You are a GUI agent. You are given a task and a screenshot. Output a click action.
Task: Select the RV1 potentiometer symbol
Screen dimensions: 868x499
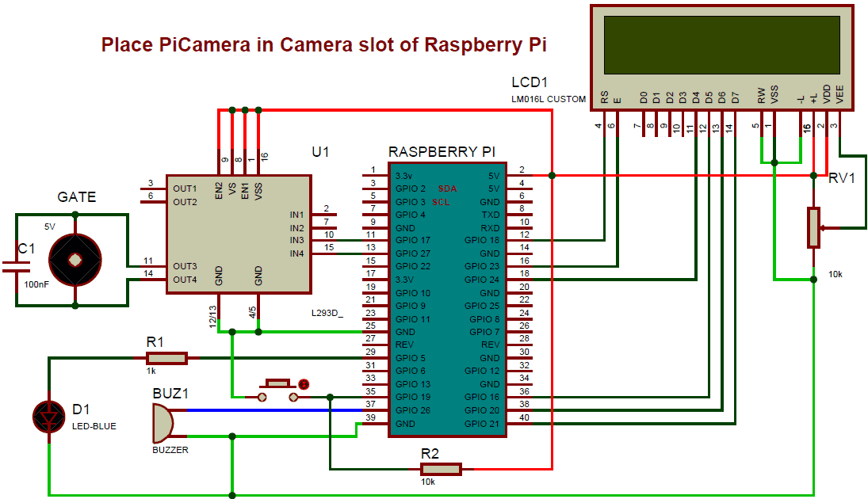(x=813, y=227)
